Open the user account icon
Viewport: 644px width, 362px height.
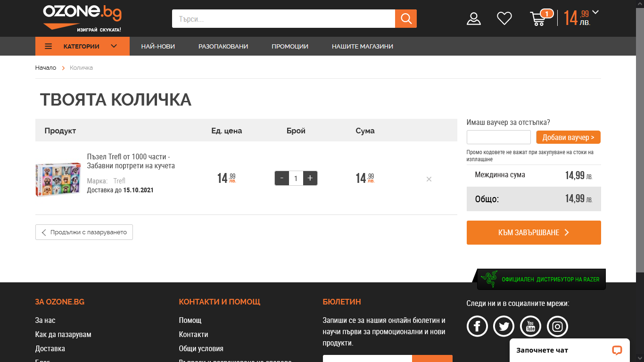point(473,19)
